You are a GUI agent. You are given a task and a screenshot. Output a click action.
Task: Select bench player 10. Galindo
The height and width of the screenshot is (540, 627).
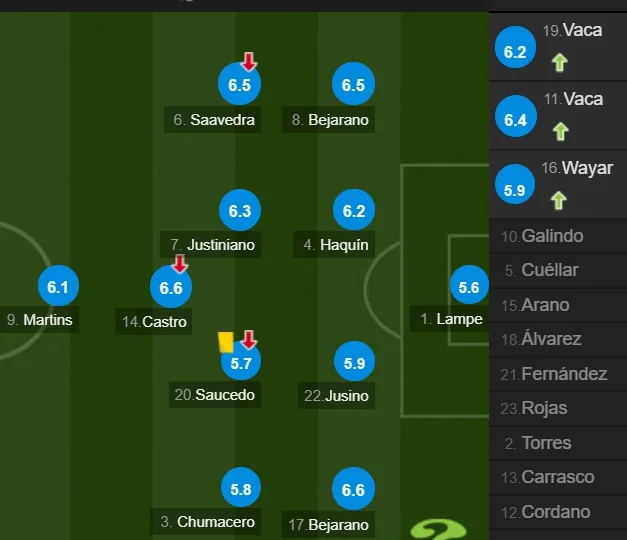pos(558,236)
